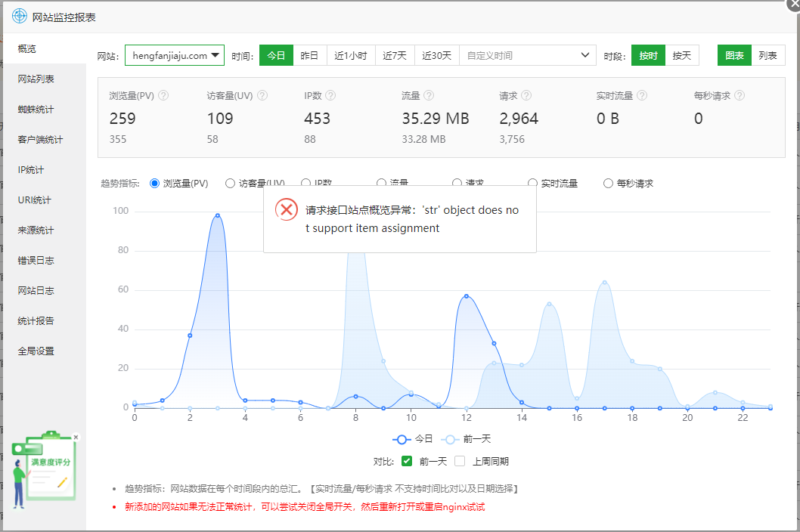The height and width of the screenshot is (532, 800).
Task: Select the 每秒请求 trend radio button
Action: click(608, 184)
